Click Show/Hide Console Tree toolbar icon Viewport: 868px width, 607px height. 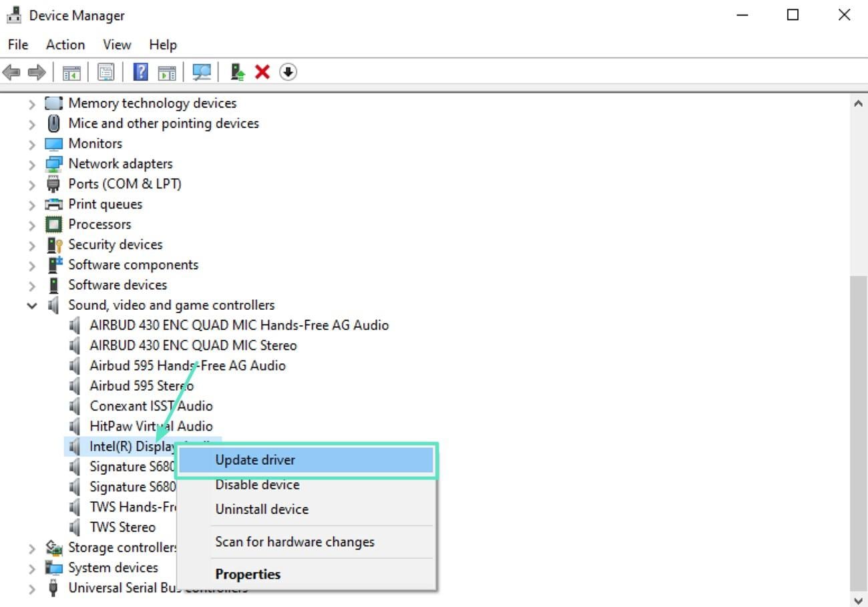pyautogui.click(x=71, y=72)
